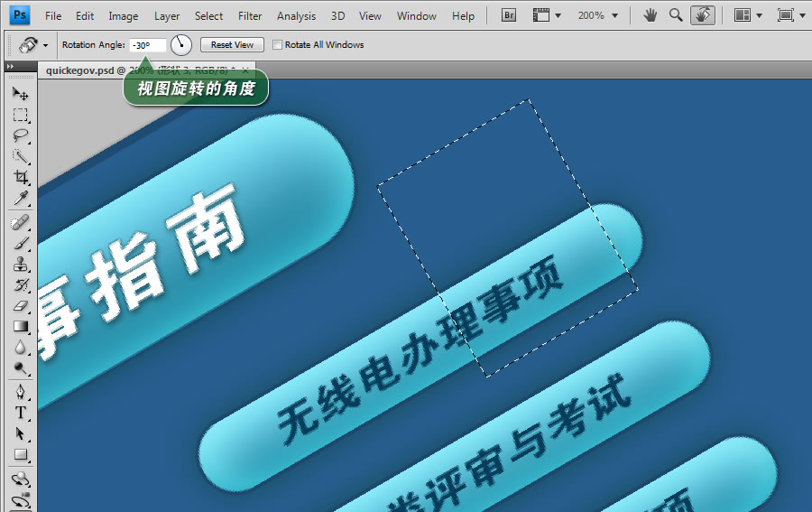Click the Reset View button

point(232,45)
